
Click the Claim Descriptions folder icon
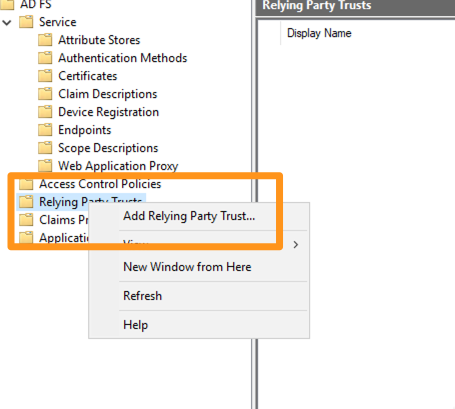click(x=45, y=94)
